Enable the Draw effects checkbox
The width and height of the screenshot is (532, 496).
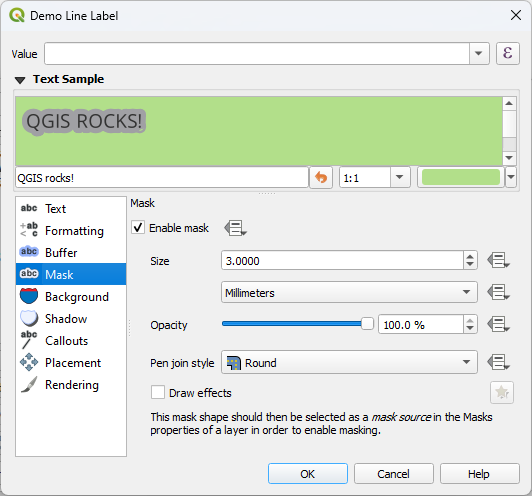click(158, 393)
